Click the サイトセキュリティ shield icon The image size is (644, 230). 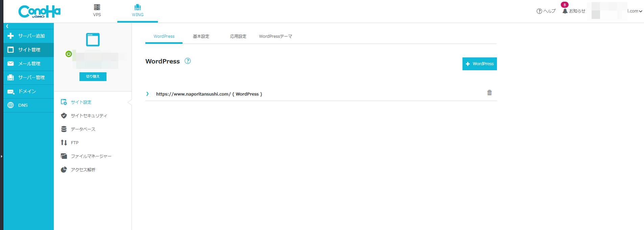[64, 116]
